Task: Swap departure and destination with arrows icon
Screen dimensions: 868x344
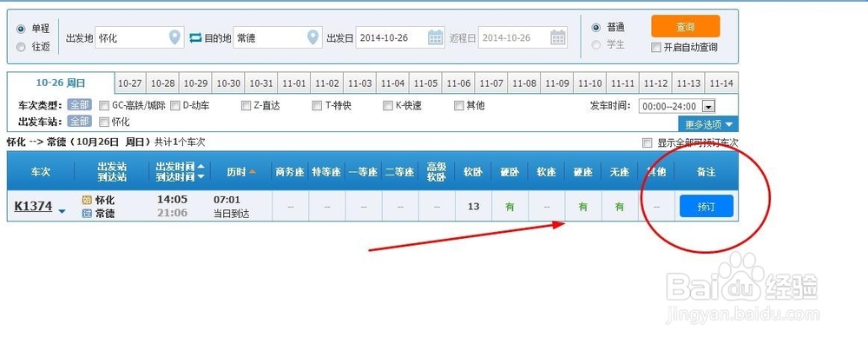Action: tap(195, 37)
